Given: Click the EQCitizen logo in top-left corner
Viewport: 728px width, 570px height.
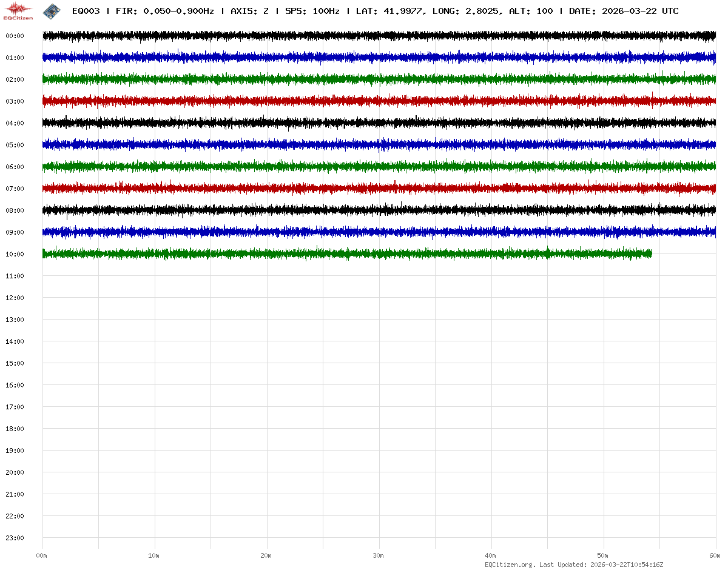Looking at the screenshot, I should (x=18, y=11).
